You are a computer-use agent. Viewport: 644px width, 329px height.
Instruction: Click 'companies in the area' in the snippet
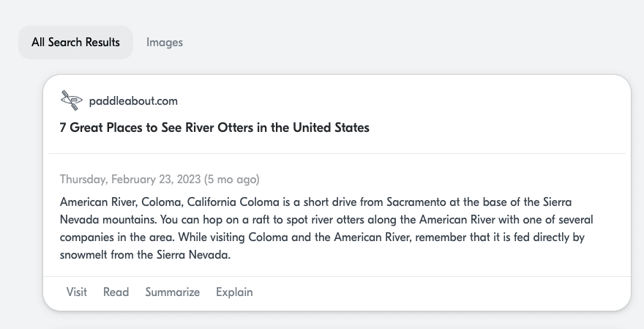pos(117,237)
